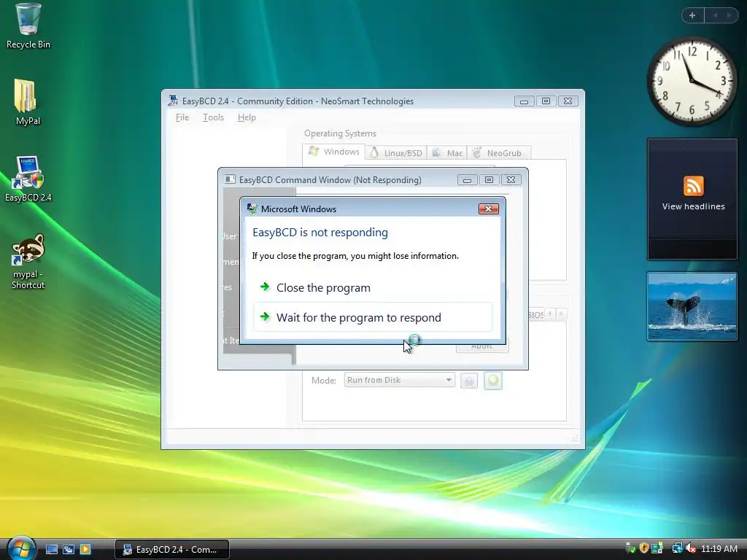Switch to the Linux/BSD tab
Screen dimensions: 747x560
point(396,153)
